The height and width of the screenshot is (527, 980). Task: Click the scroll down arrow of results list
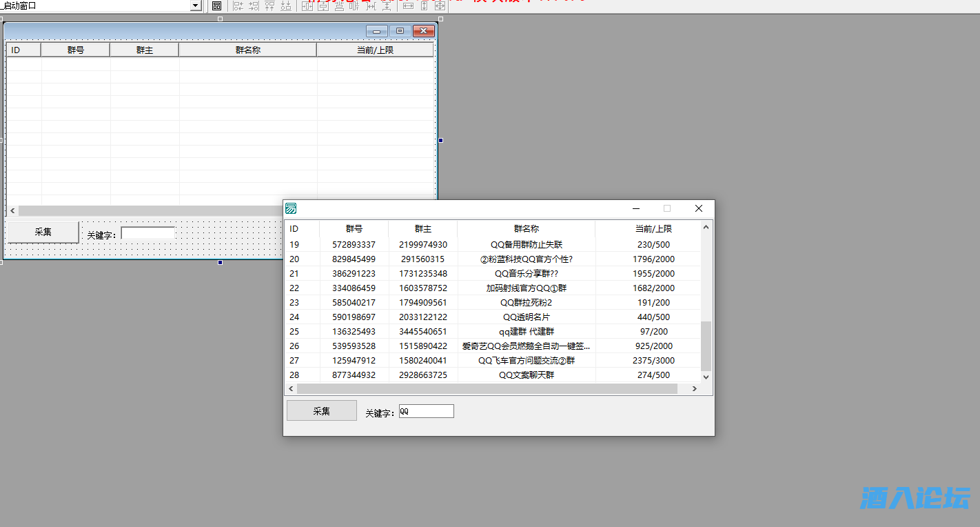click(x=706, y=377)
